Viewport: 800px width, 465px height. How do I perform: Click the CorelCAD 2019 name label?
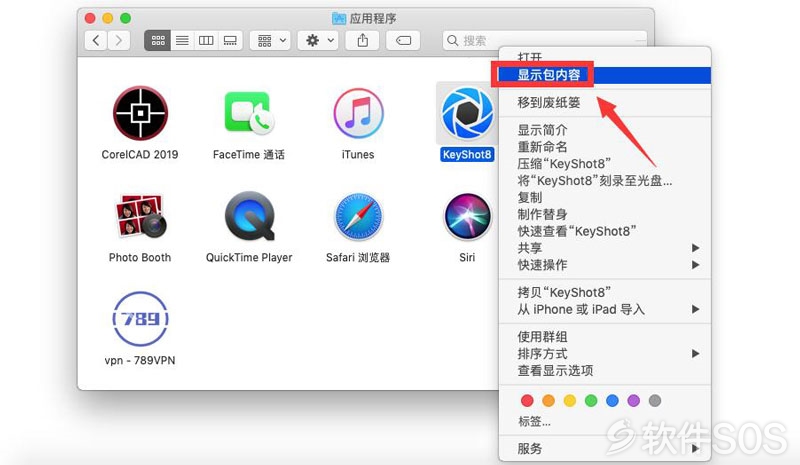tap(140, 155)
